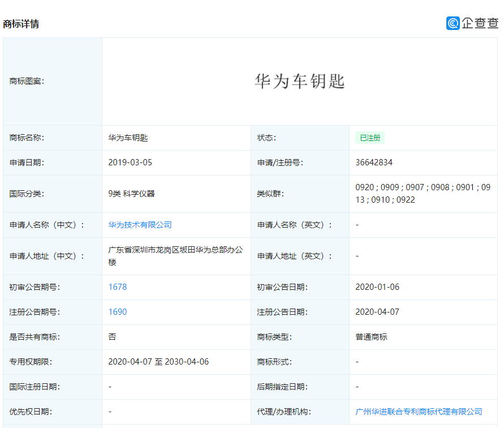The height and width of the screenshot is (428, 504).
Task: Click the 申请人名称（英文） label
Action: tap(295, 225)
